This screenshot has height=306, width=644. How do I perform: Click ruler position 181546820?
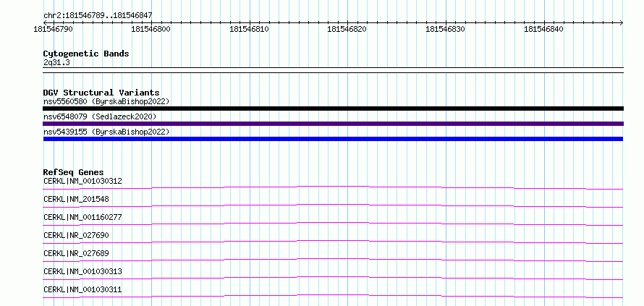click(347, 29)
